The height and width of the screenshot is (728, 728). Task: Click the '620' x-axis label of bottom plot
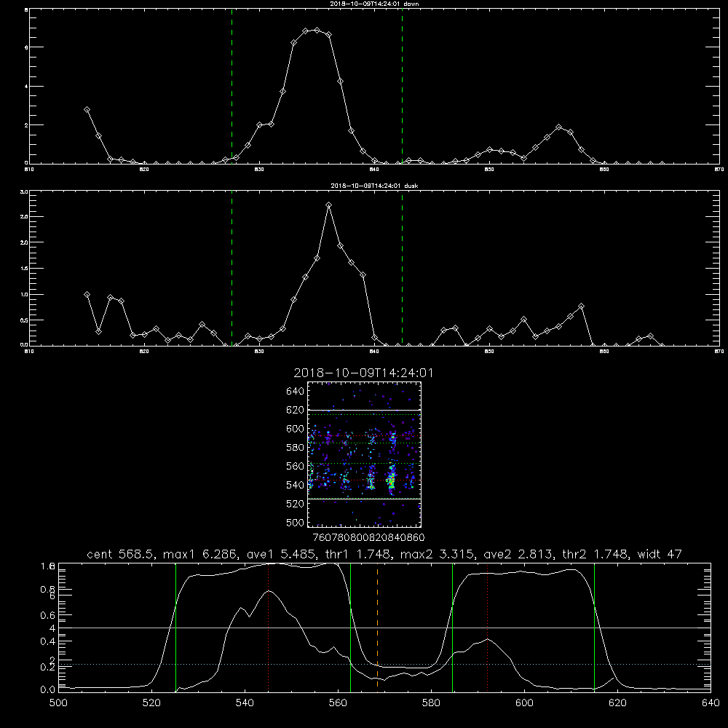pyautogui.click(x=617, y=703)
